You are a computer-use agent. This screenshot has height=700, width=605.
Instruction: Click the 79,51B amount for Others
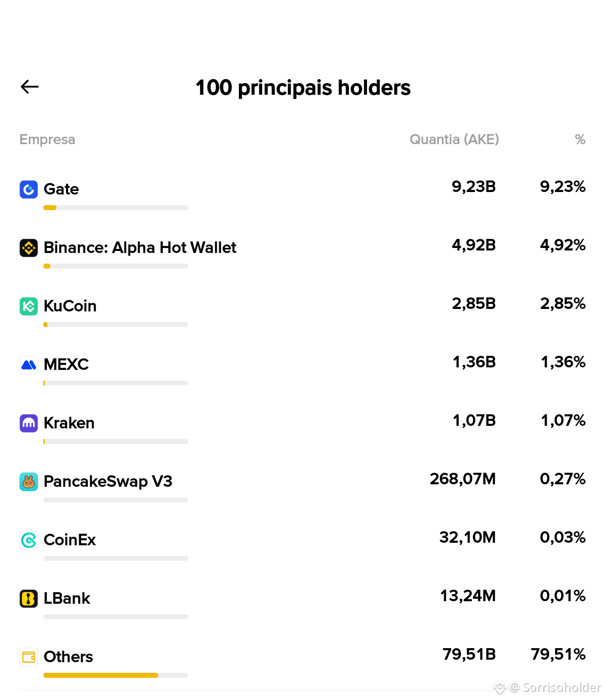coord(469,654)
